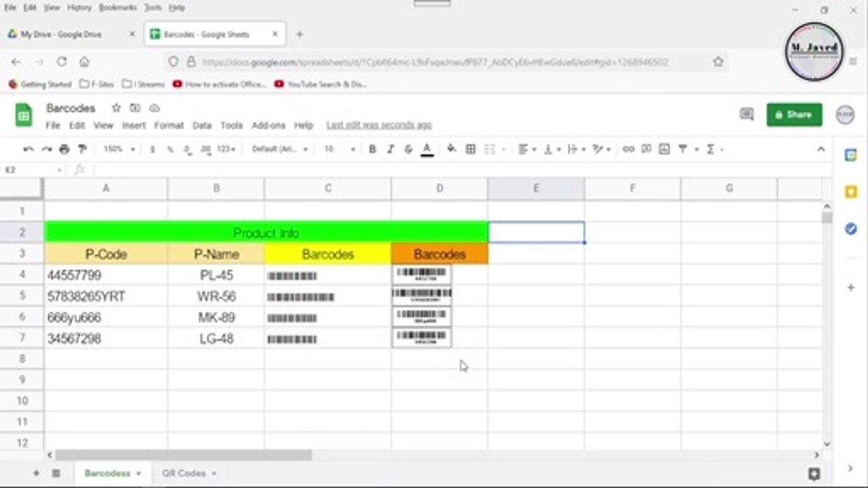Activate the paint format tool

pos(82,149)
